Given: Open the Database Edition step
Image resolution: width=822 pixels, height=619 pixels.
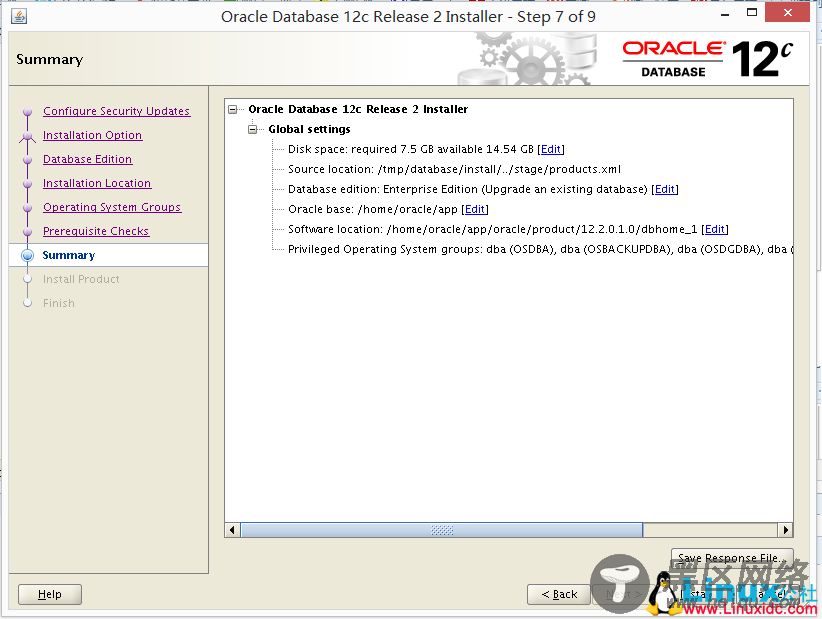Looking at the screenshot, I should (x=88, y=159).
